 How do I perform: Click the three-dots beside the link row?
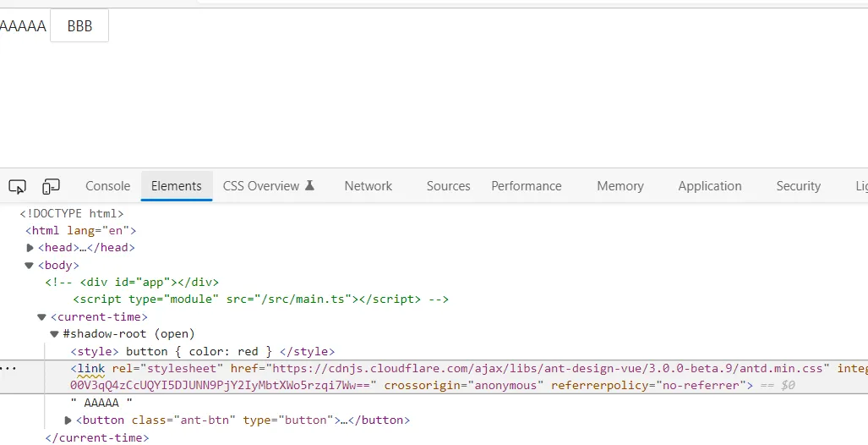8,369
